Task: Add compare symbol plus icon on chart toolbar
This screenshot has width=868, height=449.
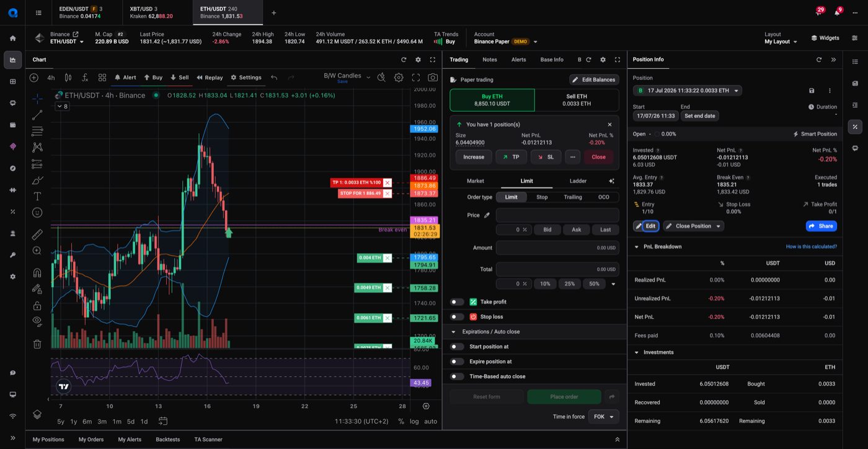Action: pyautogui.click(x=34, y=78)
